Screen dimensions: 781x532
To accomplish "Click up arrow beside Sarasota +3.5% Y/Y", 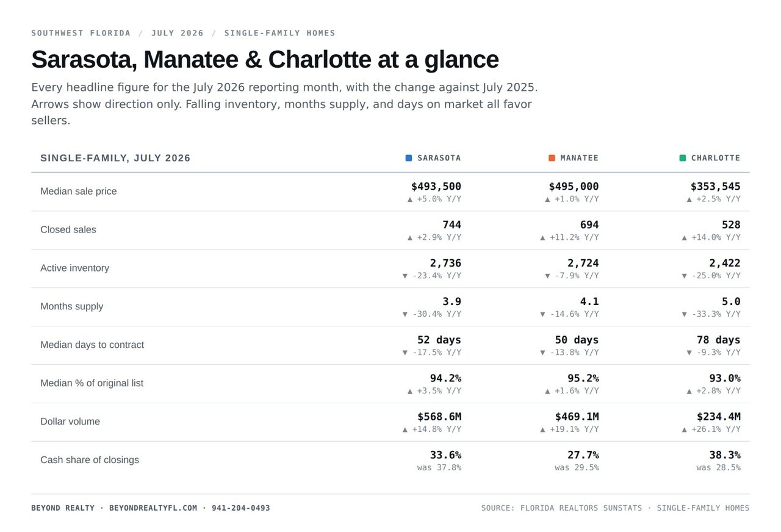I will pyautogui.click(x=410, y=391).
